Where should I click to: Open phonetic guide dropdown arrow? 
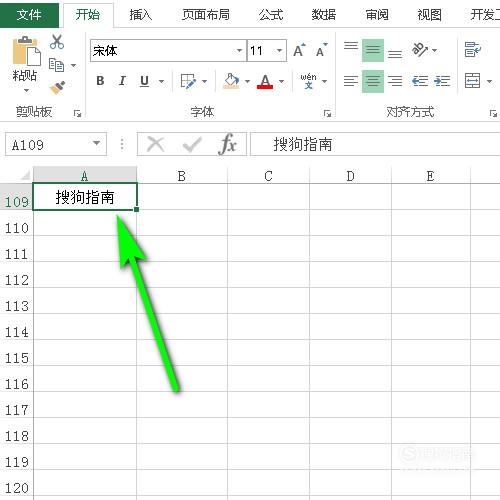click(x=324, y=81)
